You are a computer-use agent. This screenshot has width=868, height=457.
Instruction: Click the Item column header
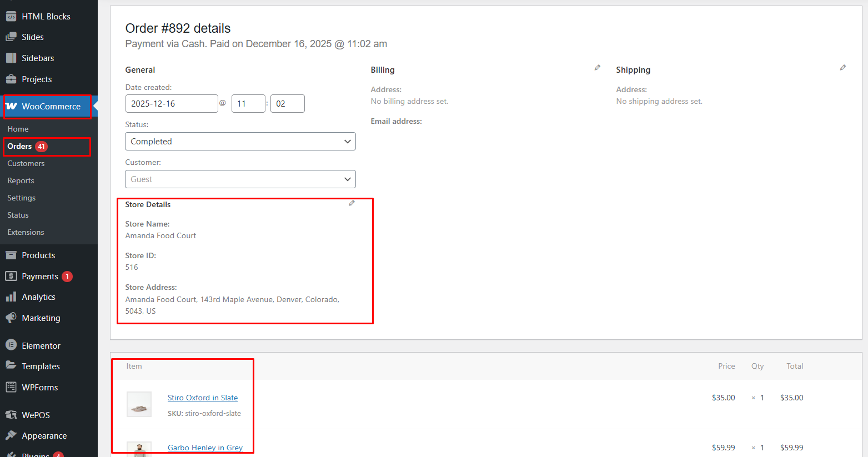(x=134, y=366)
